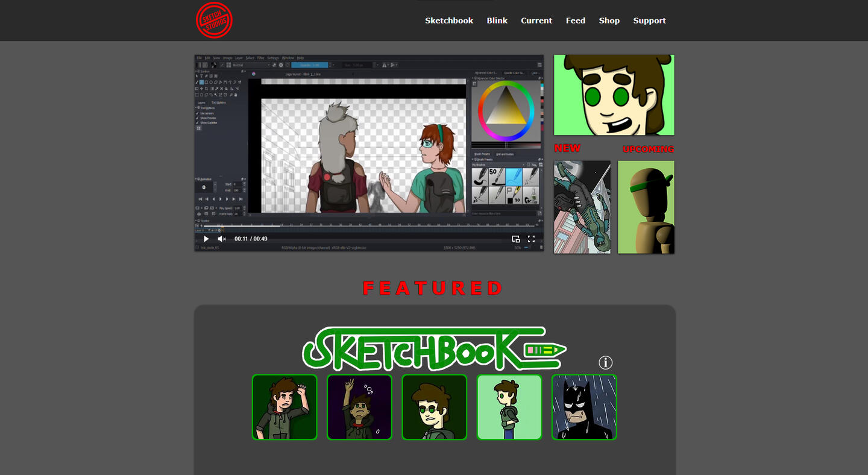Click Support in the header

pos(649,20)
